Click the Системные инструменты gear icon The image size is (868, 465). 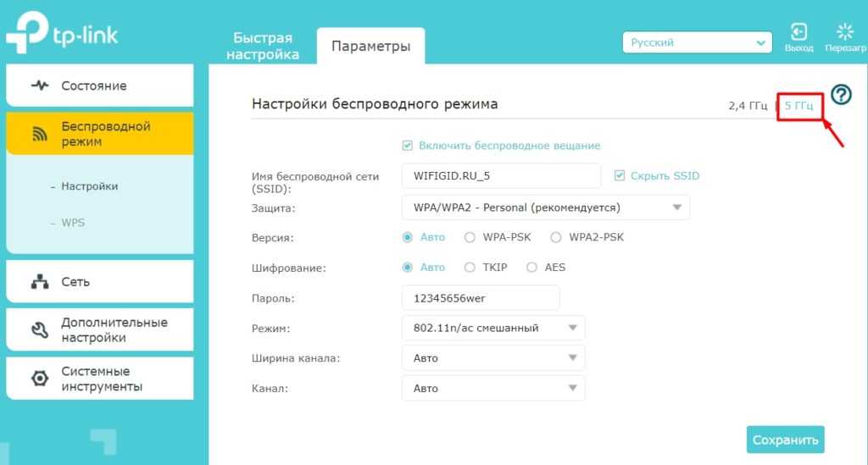click(40, 379)
